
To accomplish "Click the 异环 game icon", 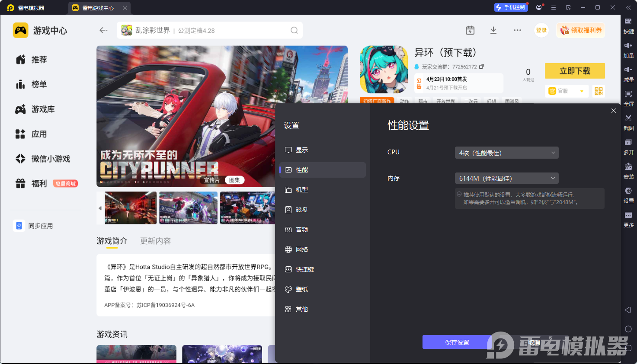I will [384, 70].
